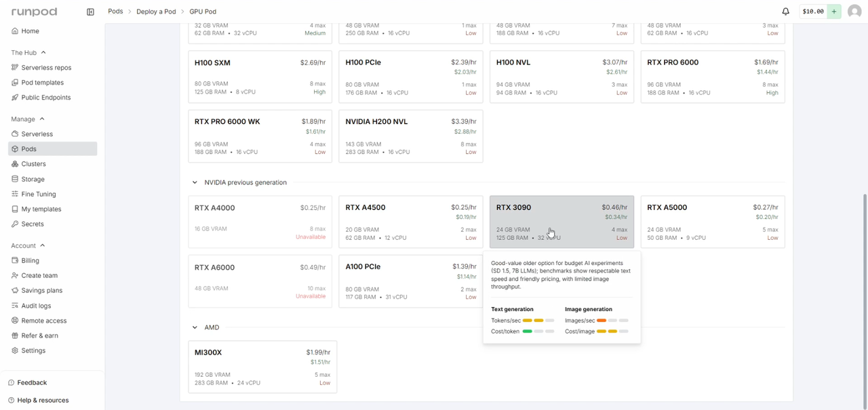
Task: Click My templates icon
Action: [x=15, y=209]
